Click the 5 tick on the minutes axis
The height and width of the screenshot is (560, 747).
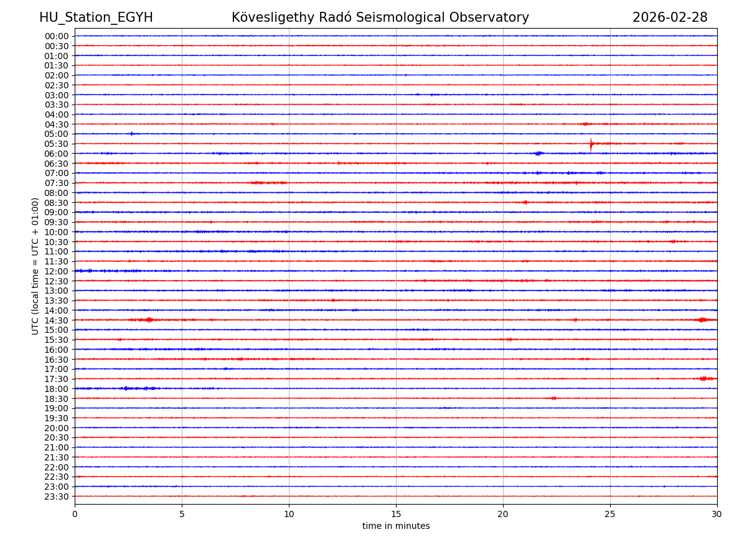(182, 514)
